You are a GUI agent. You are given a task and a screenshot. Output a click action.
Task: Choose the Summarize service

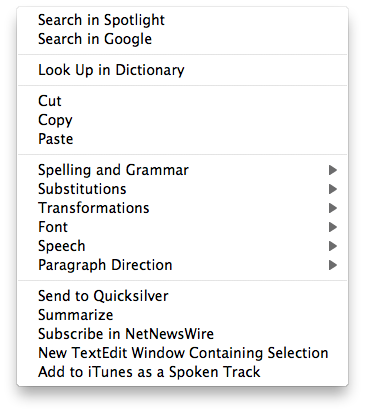182,315
